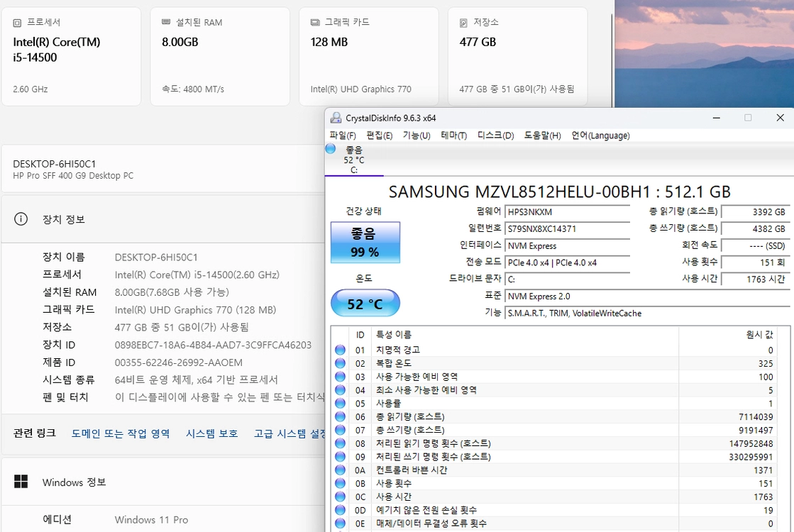The width and height of the screenshot is (794, 532).
Task: Open the 테마(T) menu
Action: (x=453, y=135)
